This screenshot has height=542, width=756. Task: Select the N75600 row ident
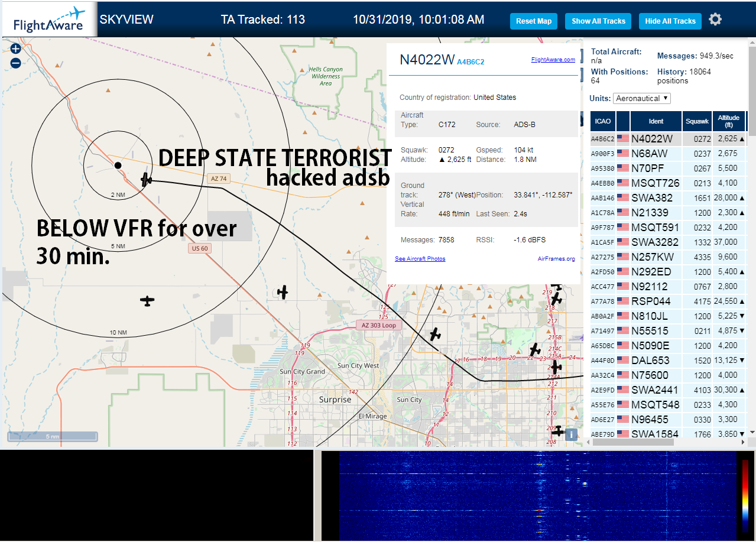(x=650, y=375)
